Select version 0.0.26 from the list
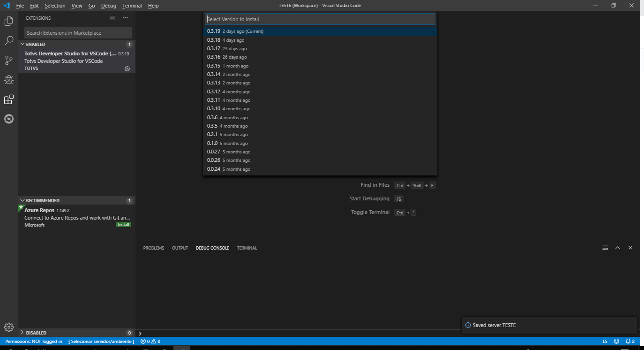 click(320, 160)
